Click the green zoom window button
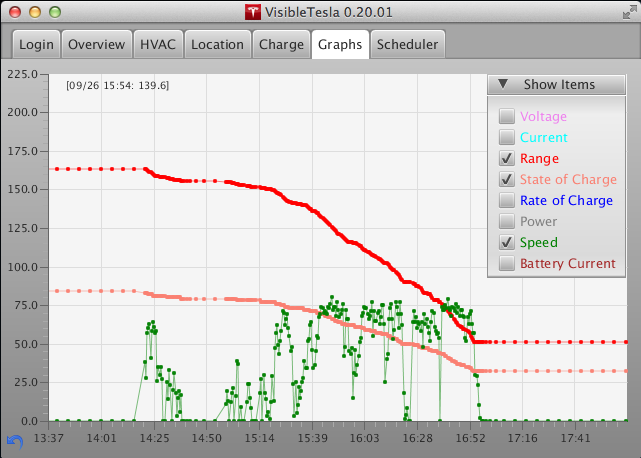 coord(55,12)
